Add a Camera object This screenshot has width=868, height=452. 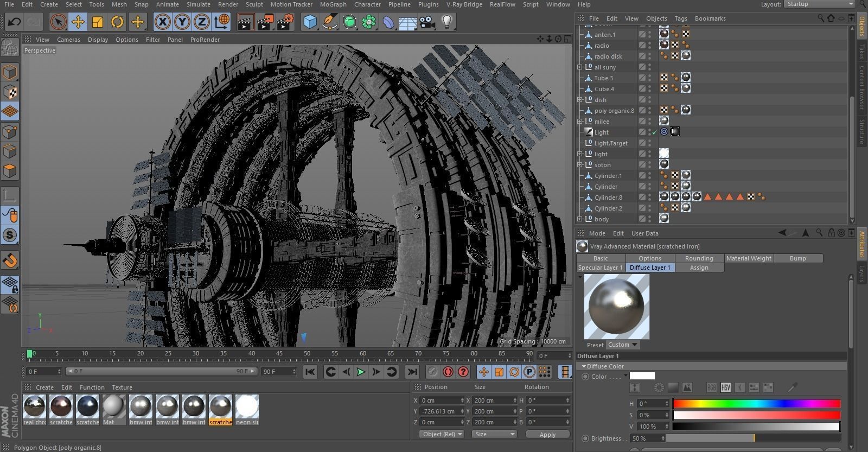(427, 22)
